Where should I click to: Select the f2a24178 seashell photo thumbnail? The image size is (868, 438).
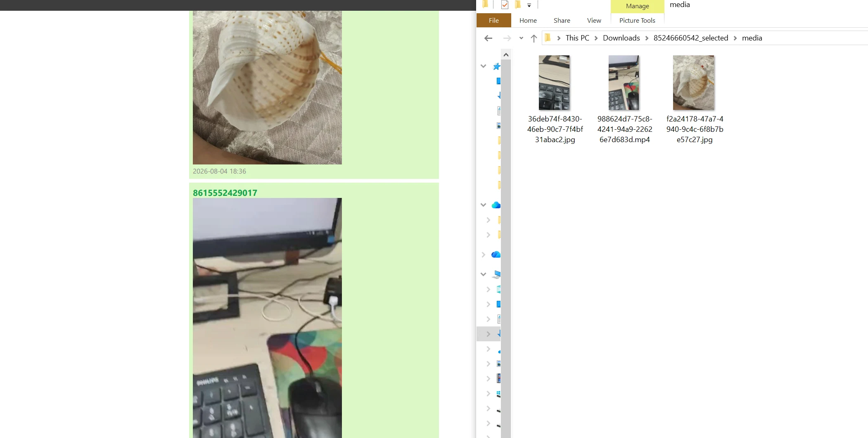(694, 83)
